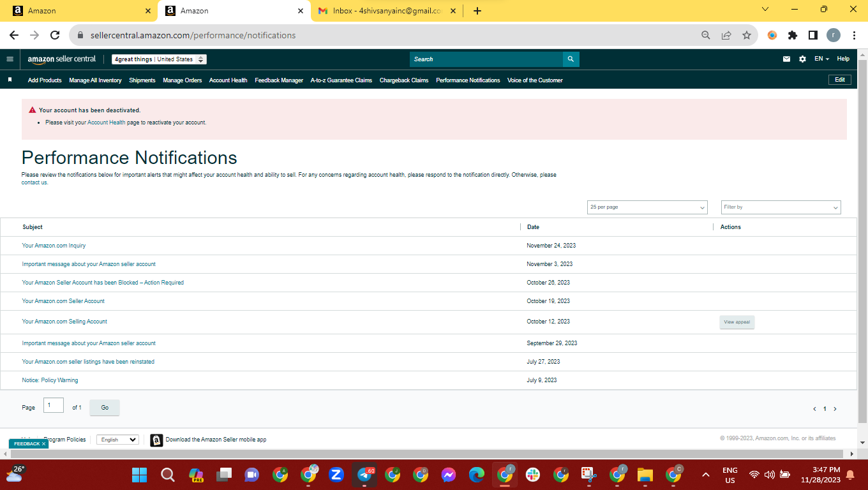The image size is (868, 490).
Task: Go back to the previous page
Action: pos(14,36)
